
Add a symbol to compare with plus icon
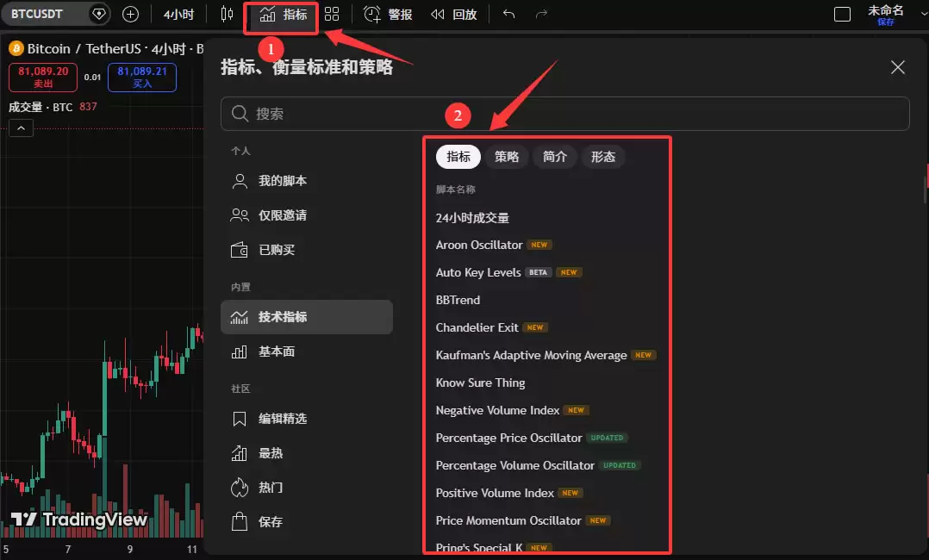point(130,15)
